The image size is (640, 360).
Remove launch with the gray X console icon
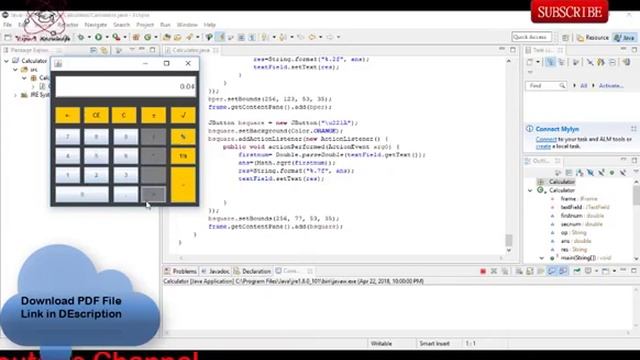point(494,271)
